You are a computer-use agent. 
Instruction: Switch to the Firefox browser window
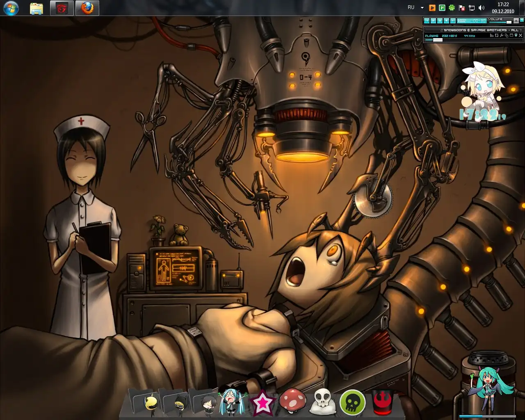pyautogui.click(x=87, y=8)
